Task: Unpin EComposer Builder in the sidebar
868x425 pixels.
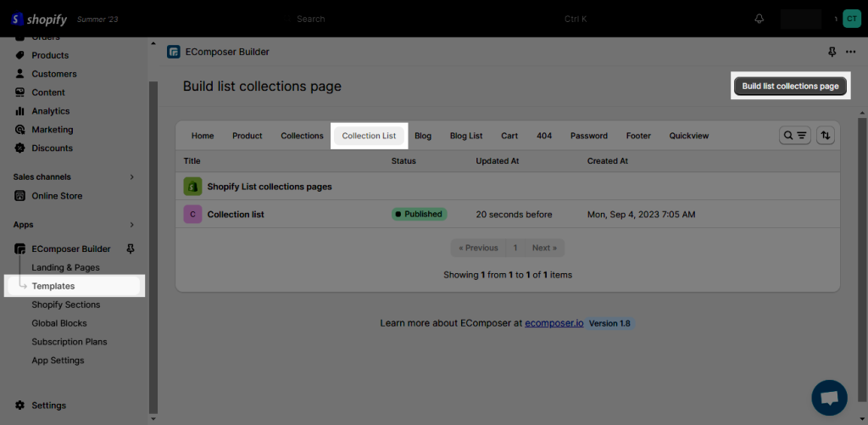Action: point(131,249)
